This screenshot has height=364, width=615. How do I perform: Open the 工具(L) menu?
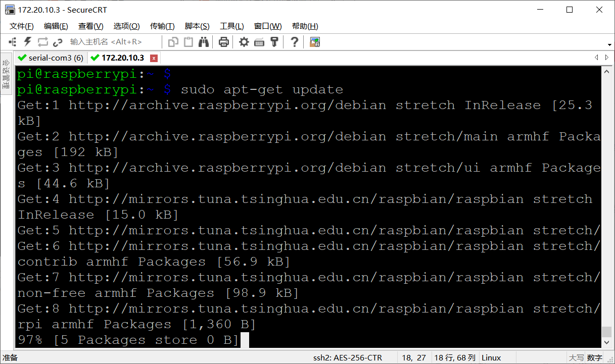(x=231, y=26)
